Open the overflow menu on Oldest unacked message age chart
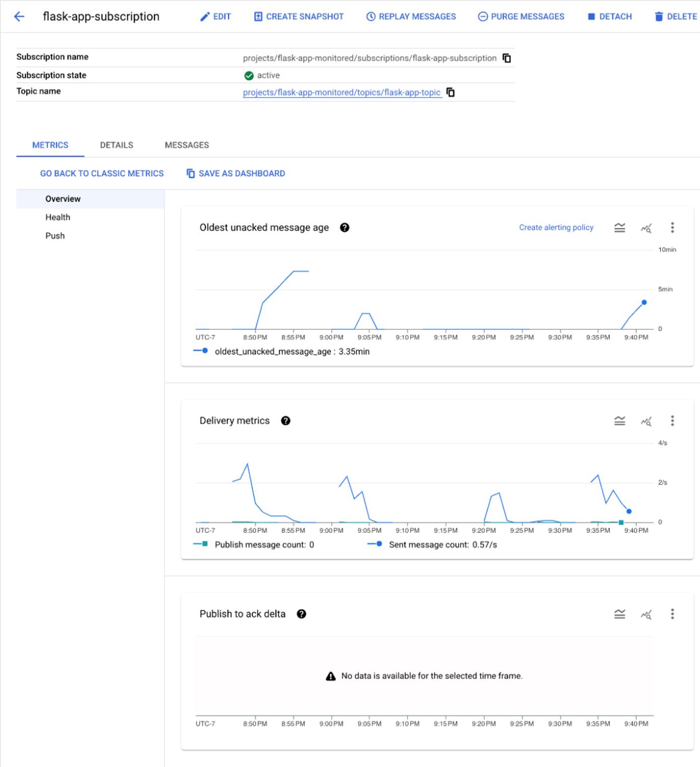 (x=672, y=227)
